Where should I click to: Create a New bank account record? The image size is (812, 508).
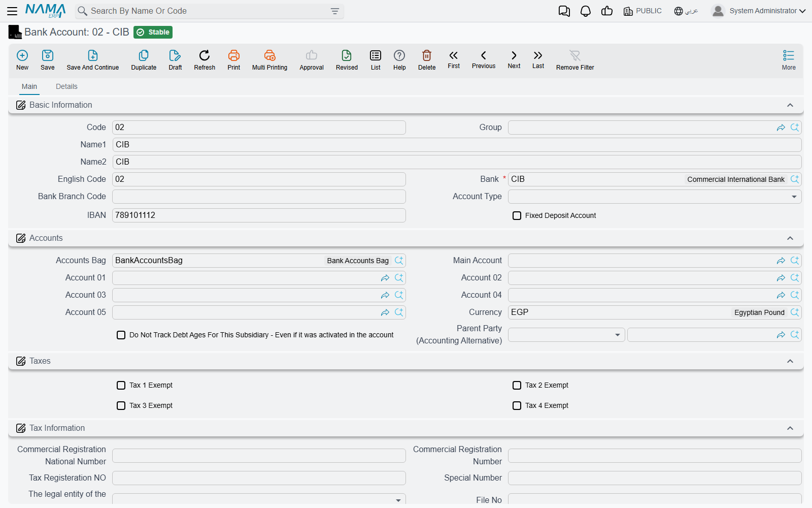tap(22, 60)
